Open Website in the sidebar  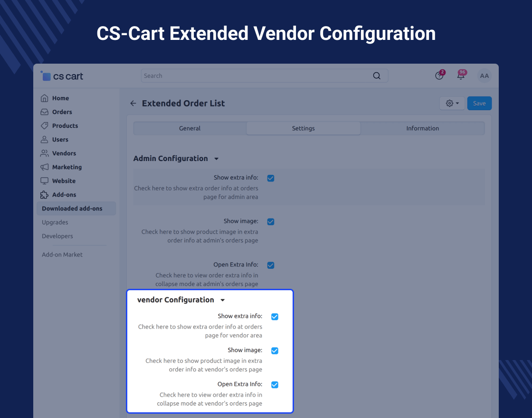[x=64, y=181]
